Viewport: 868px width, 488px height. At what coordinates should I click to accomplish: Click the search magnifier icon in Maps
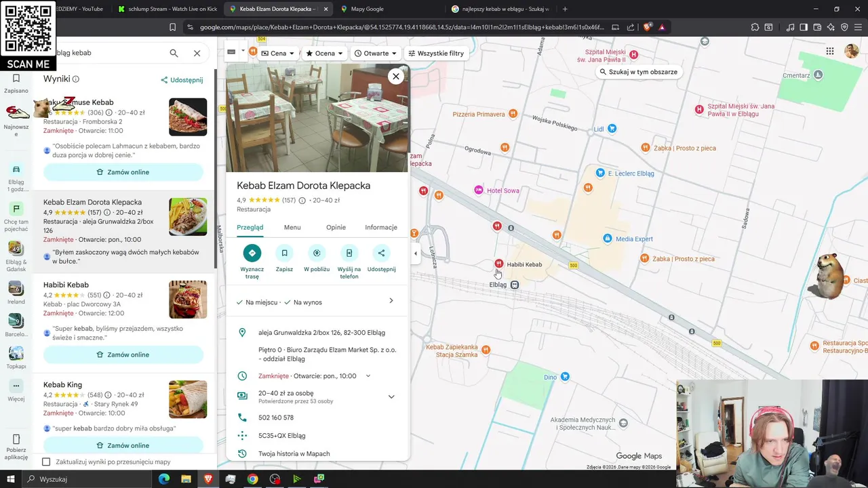click(x=174, y=53)
